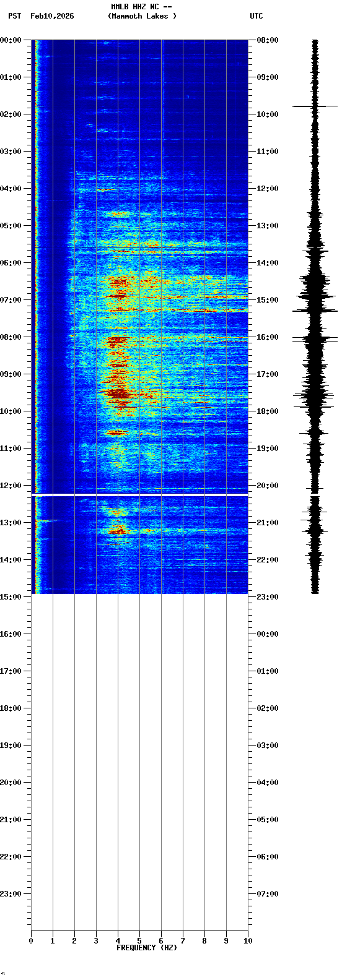Click the white data gap after 12:00 PST
The height and width of the screenshot is (980, 342).
click(x=139, y=495)
